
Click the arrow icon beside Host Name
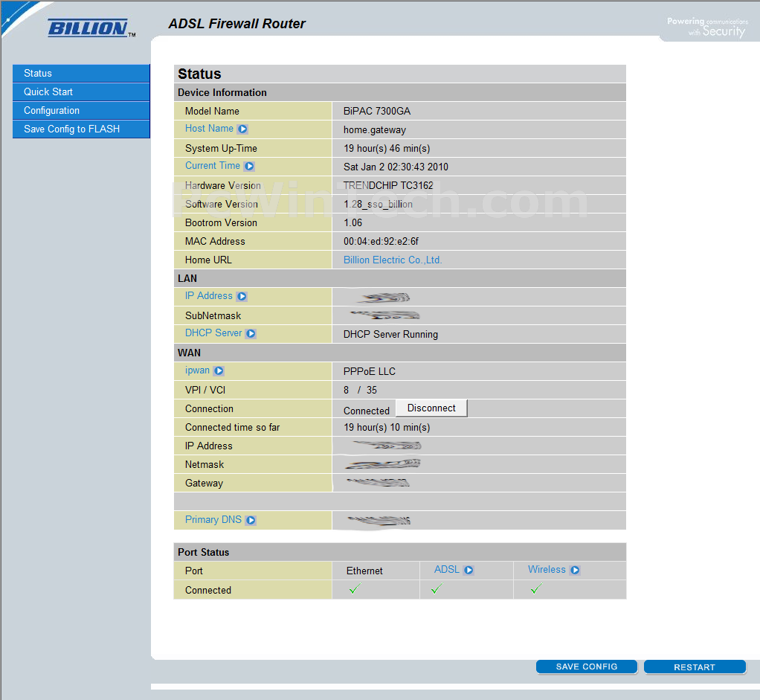243,129
